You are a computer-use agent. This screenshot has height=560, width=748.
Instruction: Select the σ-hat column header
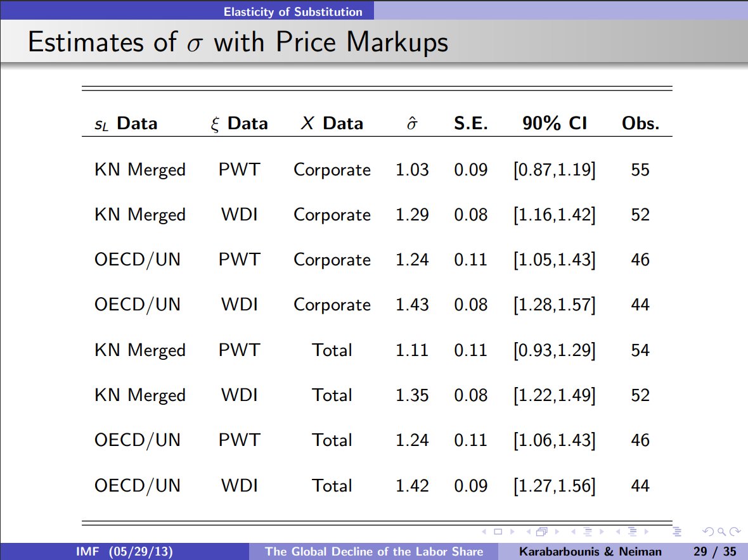coord(412,124)
